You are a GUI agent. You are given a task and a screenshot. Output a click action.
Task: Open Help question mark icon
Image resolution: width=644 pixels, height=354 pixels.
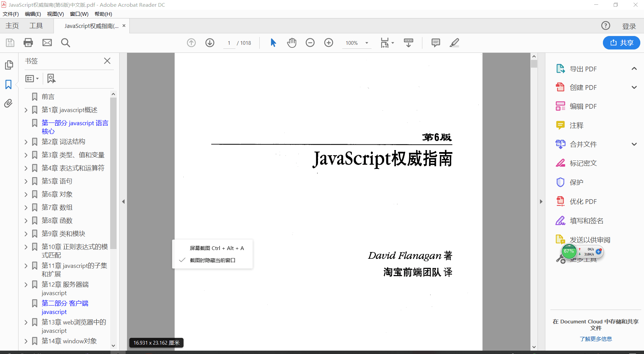(606, 26)
